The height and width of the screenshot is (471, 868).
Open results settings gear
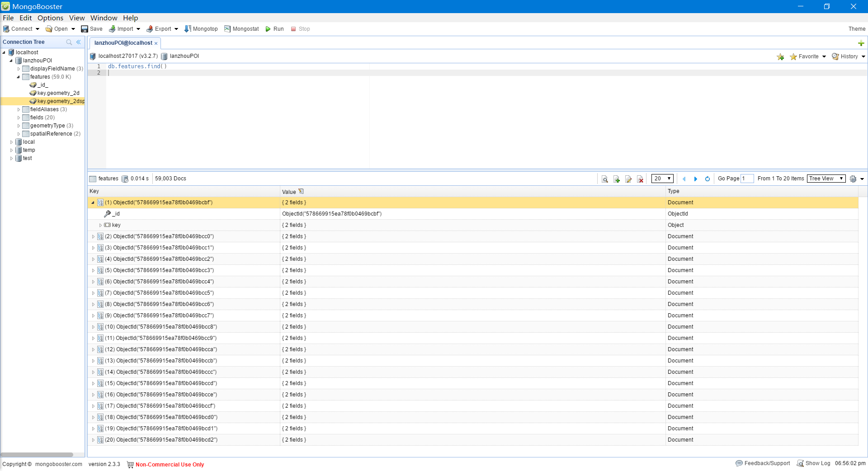pos(853,179)
